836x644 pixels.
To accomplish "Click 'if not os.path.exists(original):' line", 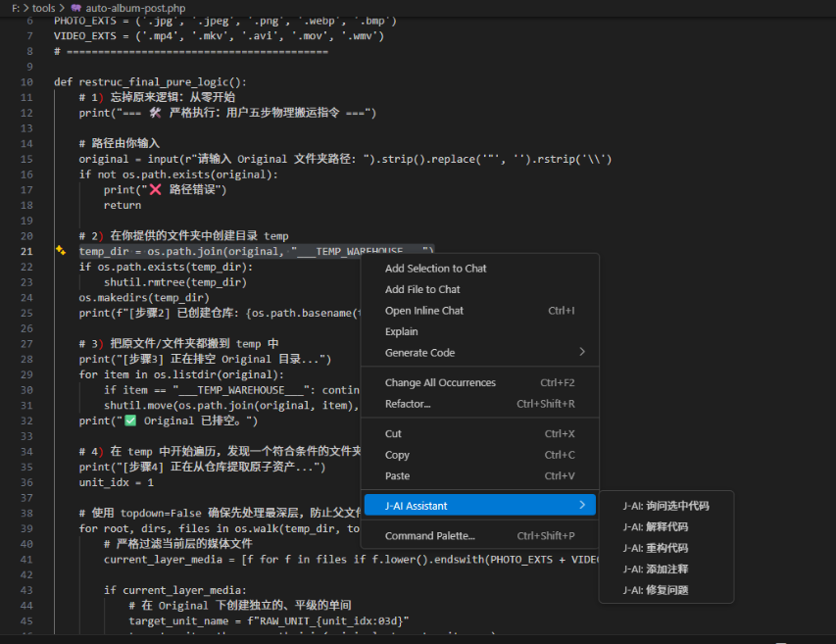I will [x=178, y=174].
